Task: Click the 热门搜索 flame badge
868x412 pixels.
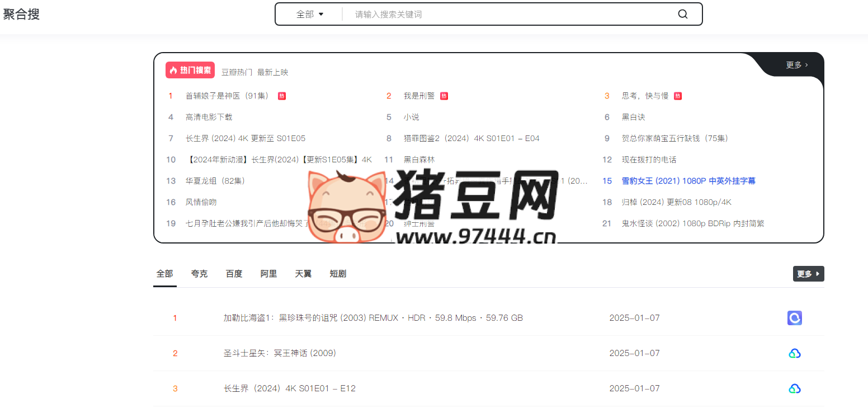Action: [190, 71]
